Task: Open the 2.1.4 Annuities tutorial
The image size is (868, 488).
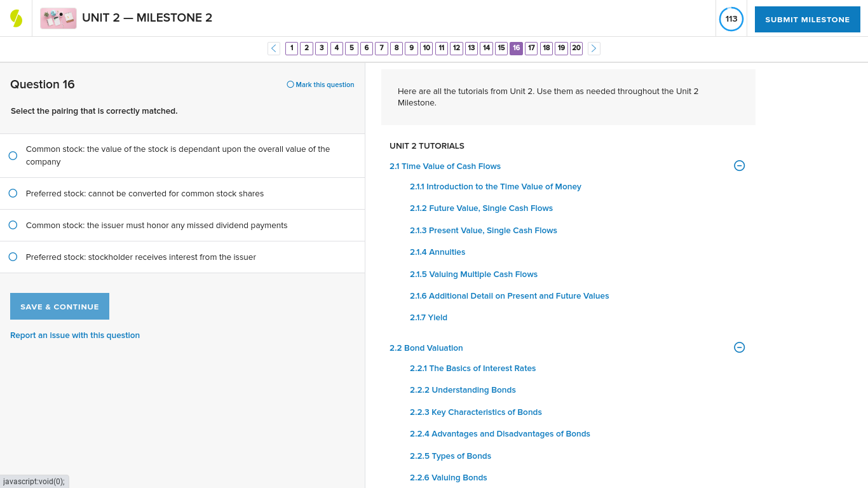Action: pos(437,252)
